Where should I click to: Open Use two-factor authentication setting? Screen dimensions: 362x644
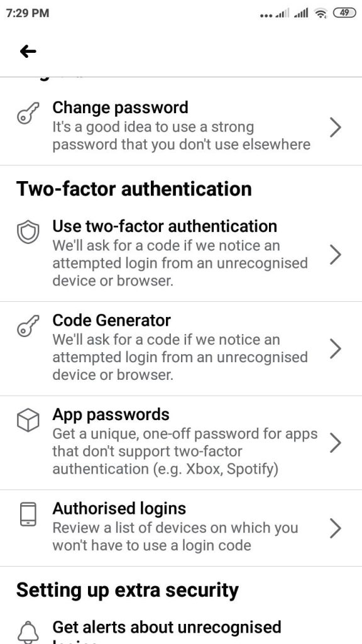click(x=181, y=255)
